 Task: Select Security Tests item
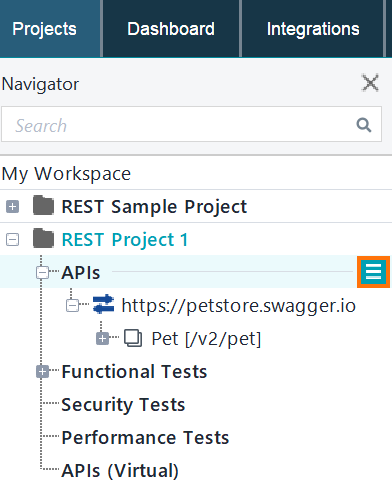(x=123, y=405)
